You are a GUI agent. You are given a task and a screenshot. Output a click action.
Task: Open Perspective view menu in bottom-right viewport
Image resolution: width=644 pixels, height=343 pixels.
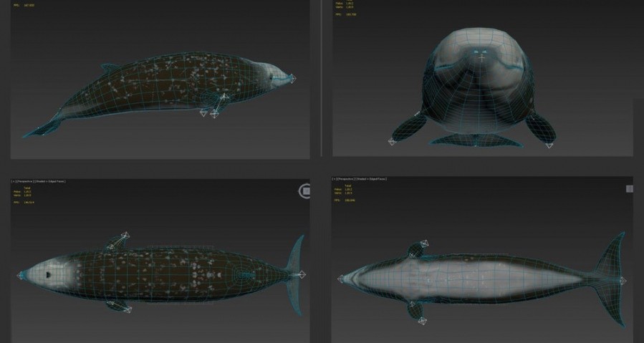pyautogui.click(x=346, y=179)
